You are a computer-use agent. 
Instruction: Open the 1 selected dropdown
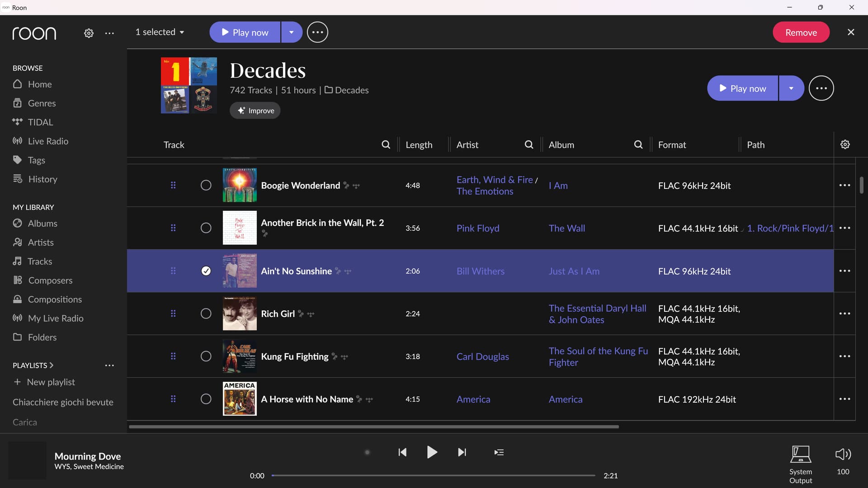(x=160, y=32)
